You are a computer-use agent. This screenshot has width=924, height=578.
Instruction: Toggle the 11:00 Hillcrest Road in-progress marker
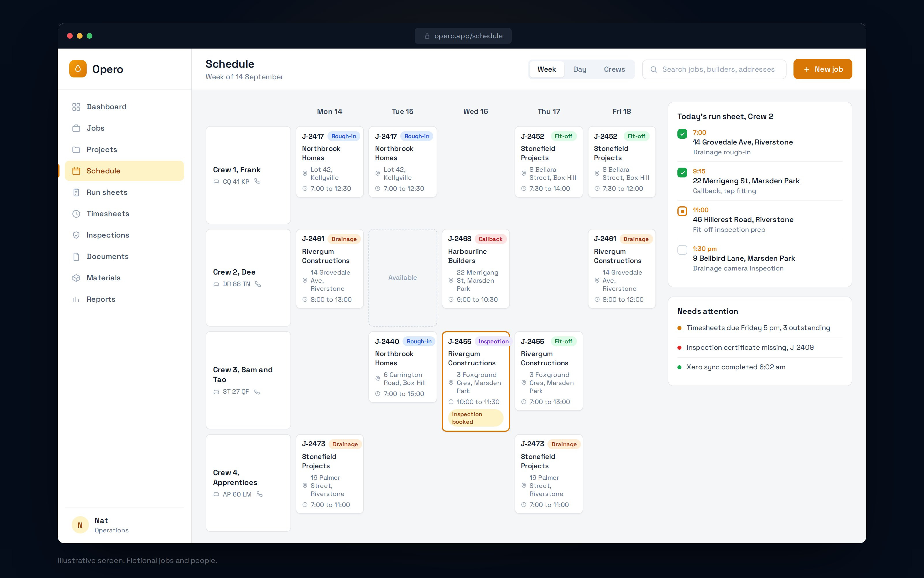pyautogui.click(x=682, y=211)
